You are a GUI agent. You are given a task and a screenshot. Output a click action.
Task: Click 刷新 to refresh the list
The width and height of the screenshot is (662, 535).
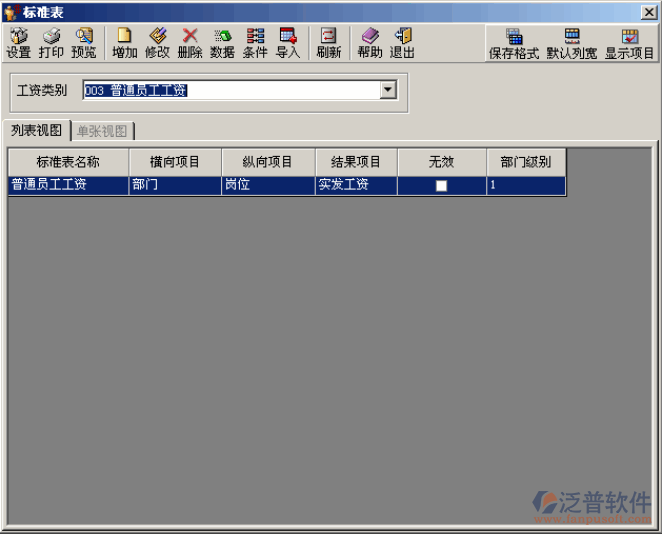tap(328, 43)
